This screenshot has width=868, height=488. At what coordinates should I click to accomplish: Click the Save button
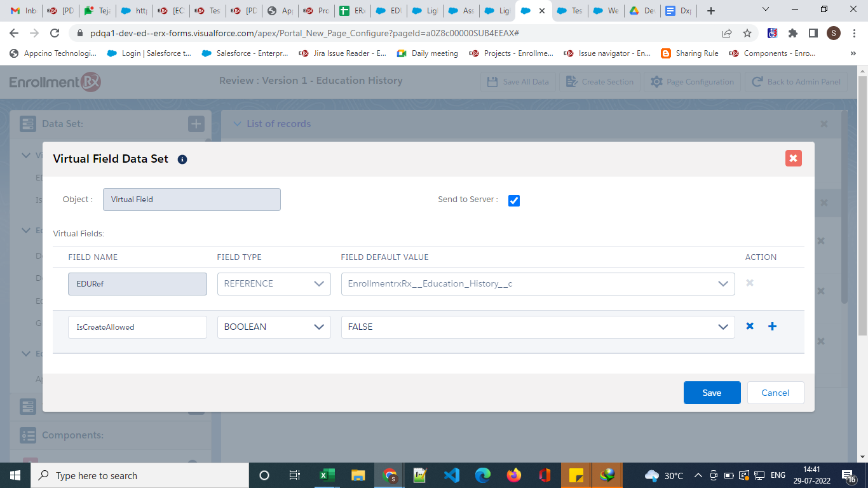click(712, 393)
